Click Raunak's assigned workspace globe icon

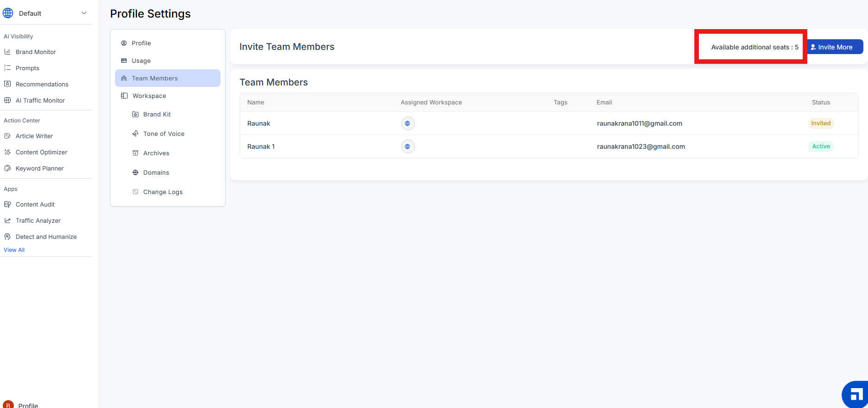(407, 123)
